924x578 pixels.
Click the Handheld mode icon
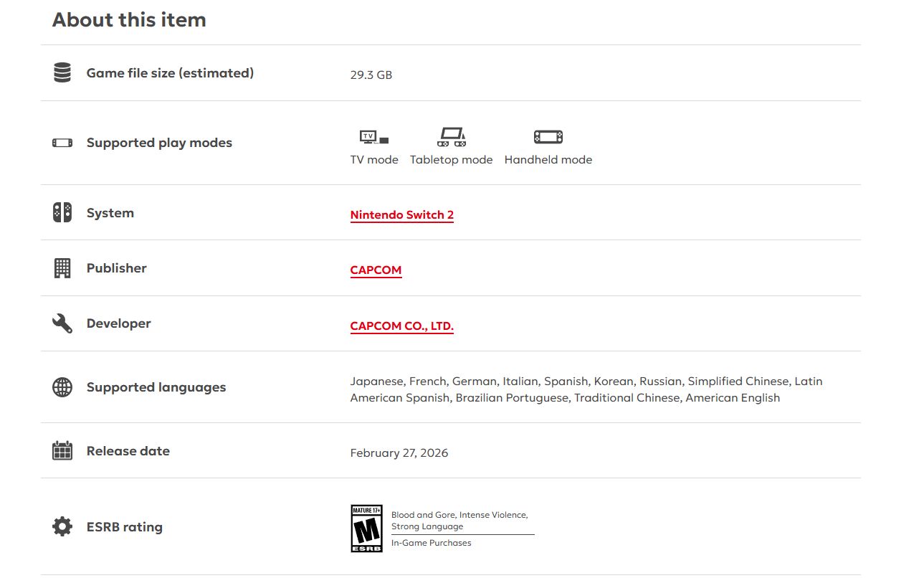[548, 137]
